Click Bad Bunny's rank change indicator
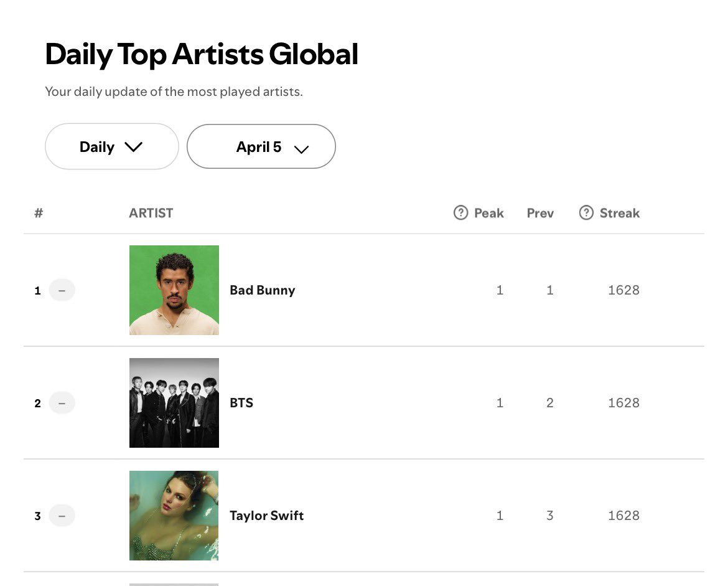Screen dimensions: 728x586 coord(62,290)
